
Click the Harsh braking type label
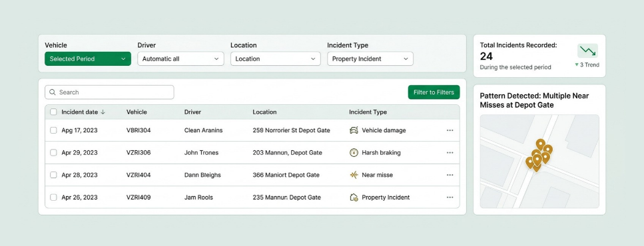(381, 152)
